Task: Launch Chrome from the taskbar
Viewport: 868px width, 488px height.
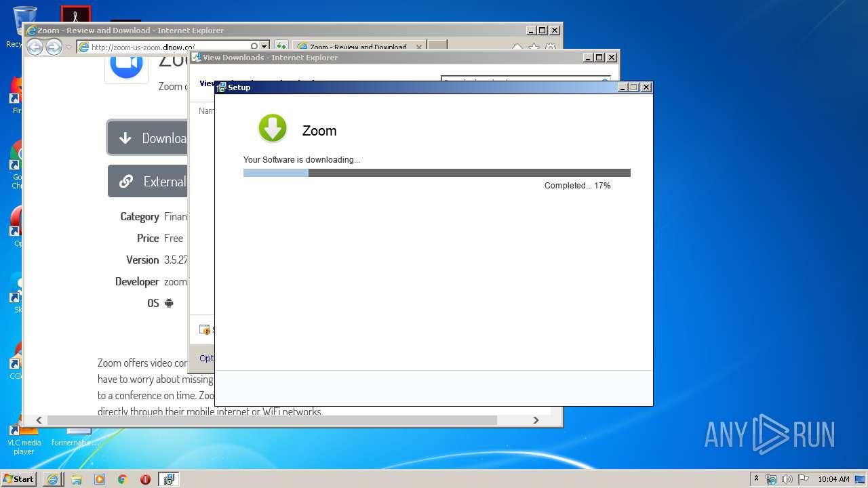Action: point(123,479)
